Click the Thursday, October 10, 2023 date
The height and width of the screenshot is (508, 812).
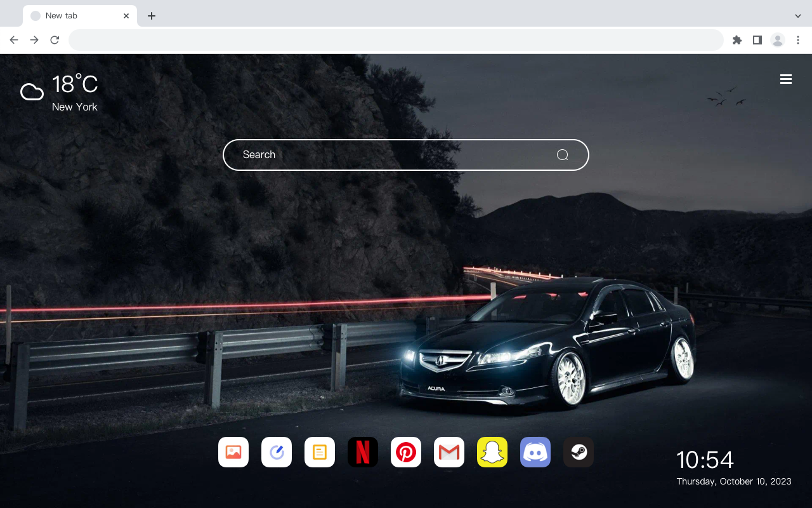(x=734, y=481)
